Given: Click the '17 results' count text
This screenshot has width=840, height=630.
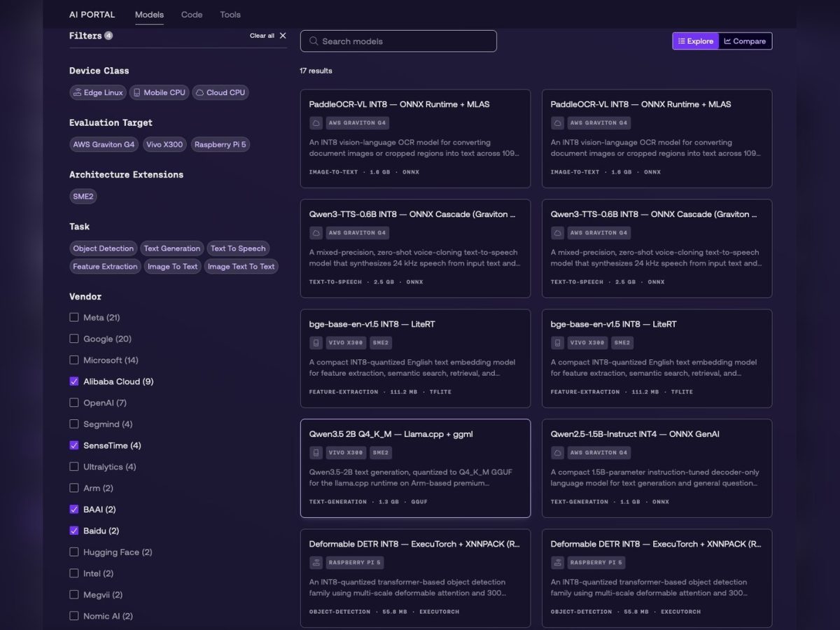Looking at the screenshot, I should tap(316, 71).
